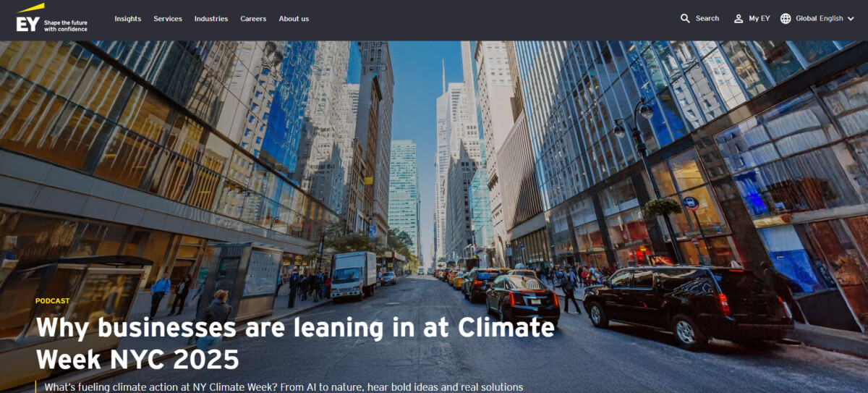Click the My EY person icon
Image resolution: width=868 pixels, height=393 pixels.
(739, 19)
